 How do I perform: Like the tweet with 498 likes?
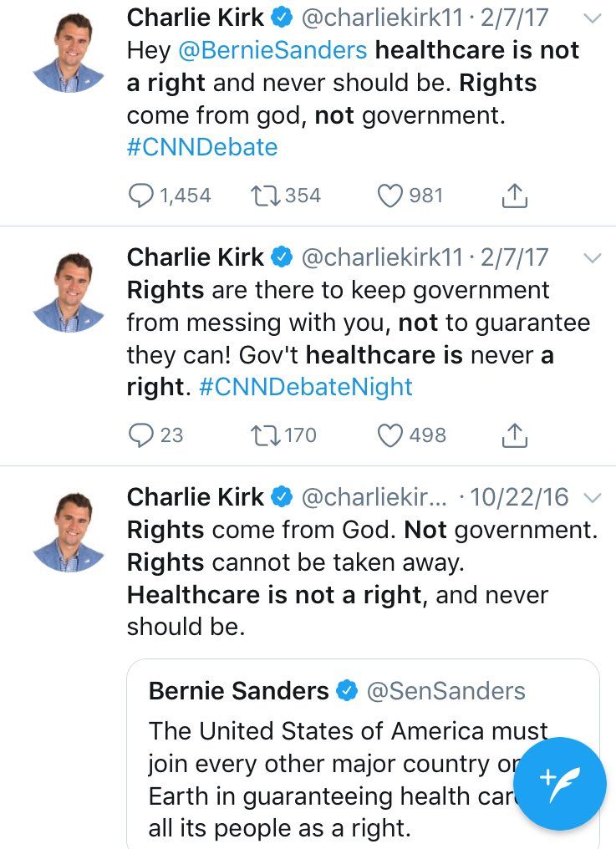coord(389,435)
